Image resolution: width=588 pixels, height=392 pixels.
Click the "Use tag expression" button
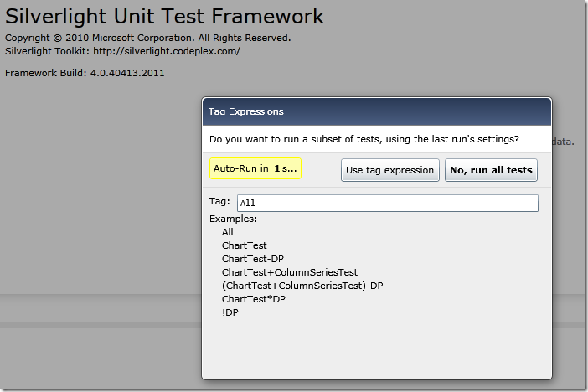click(390, 170)
